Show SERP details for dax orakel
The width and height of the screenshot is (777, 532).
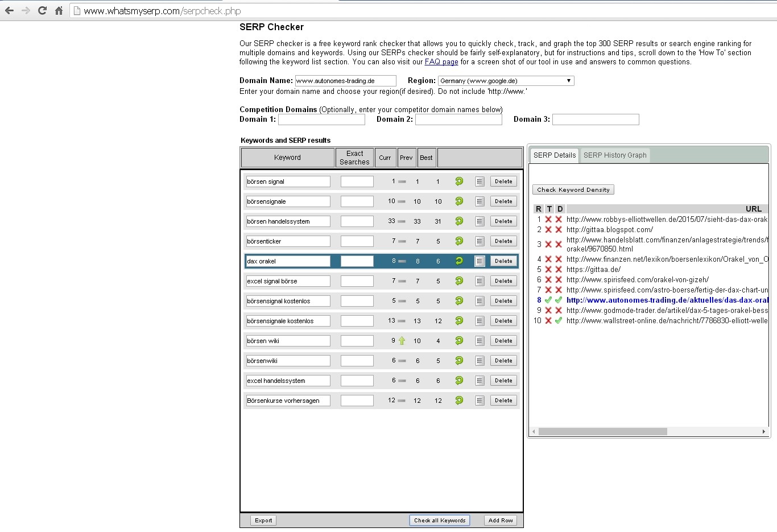[480, 261]
